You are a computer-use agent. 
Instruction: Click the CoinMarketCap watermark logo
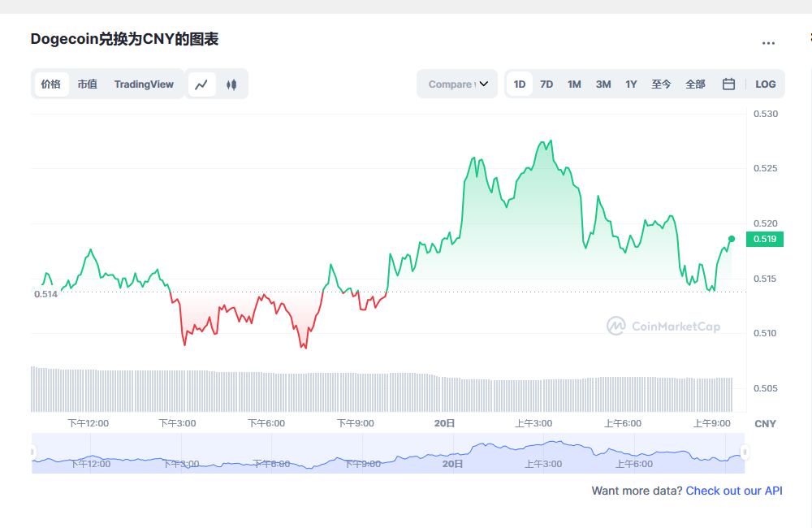663,327
